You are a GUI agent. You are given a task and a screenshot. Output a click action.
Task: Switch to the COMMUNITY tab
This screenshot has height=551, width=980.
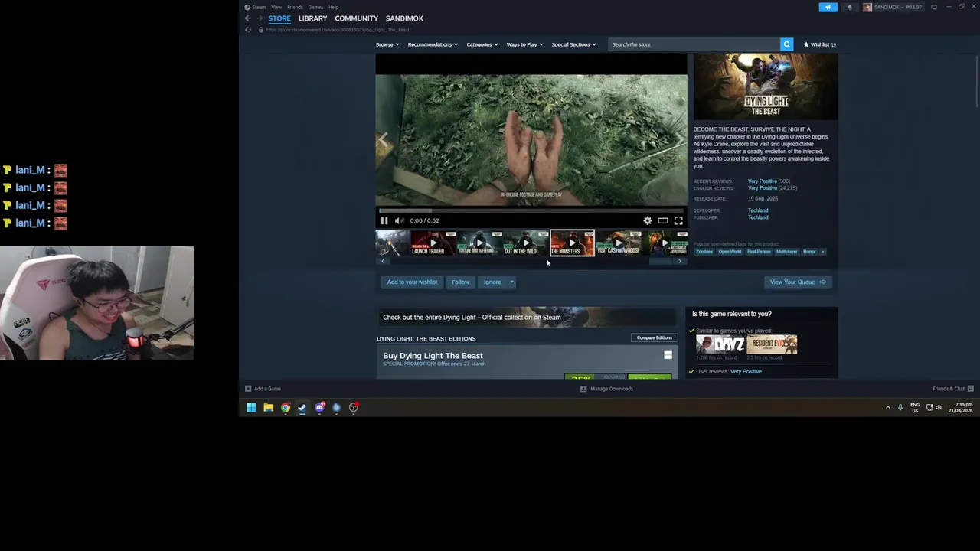pos(356,18)
